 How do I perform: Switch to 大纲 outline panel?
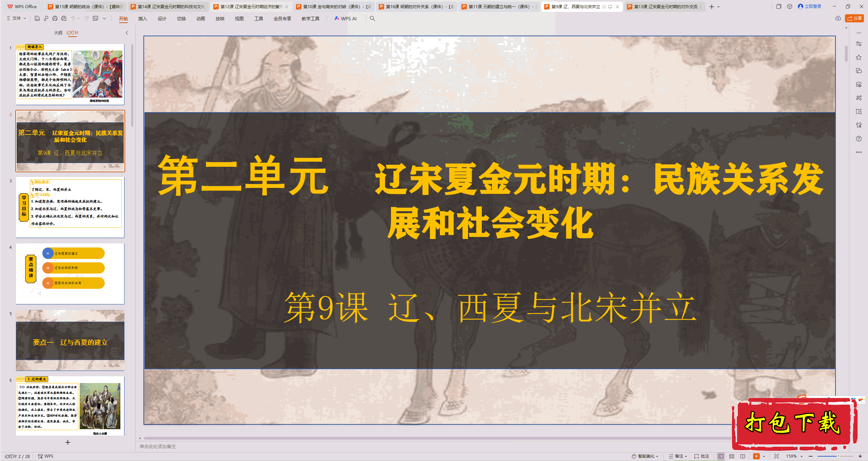click(58, 33)
